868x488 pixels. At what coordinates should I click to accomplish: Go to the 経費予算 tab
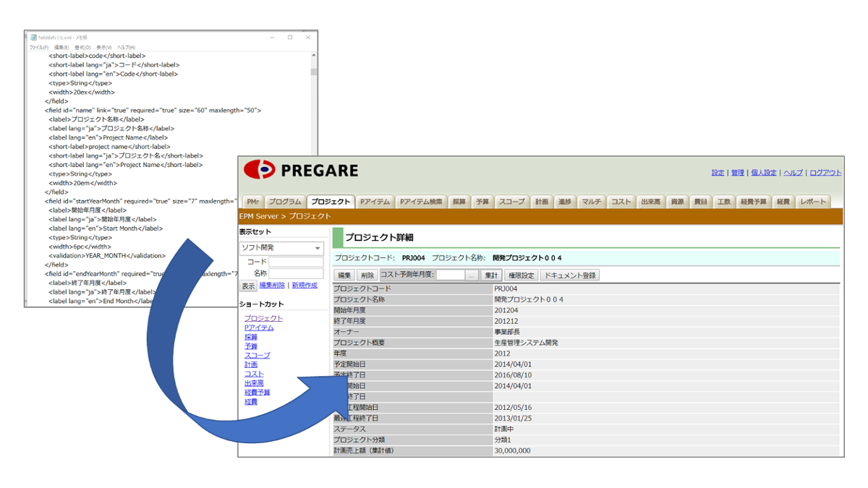pos(753,202)
